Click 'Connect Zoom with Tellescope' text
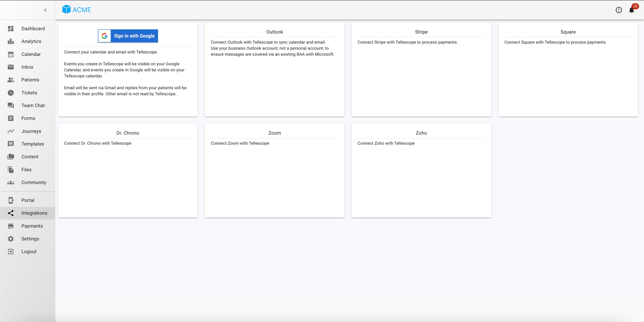The width and height of the screenshot is (644, 322). [240, 143]
